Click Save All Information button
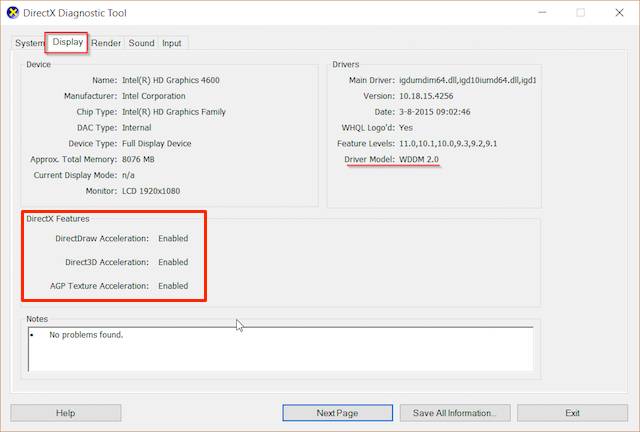This screenshot has height=432, width=640. click(455, 413)
